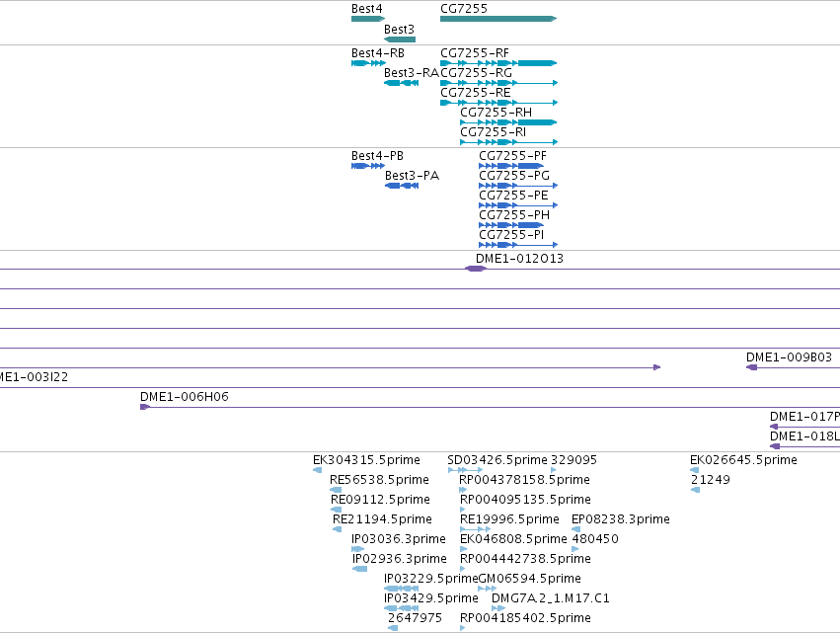
Task: Select the Best4-RB transcript
Action: (x=368, y=63)
